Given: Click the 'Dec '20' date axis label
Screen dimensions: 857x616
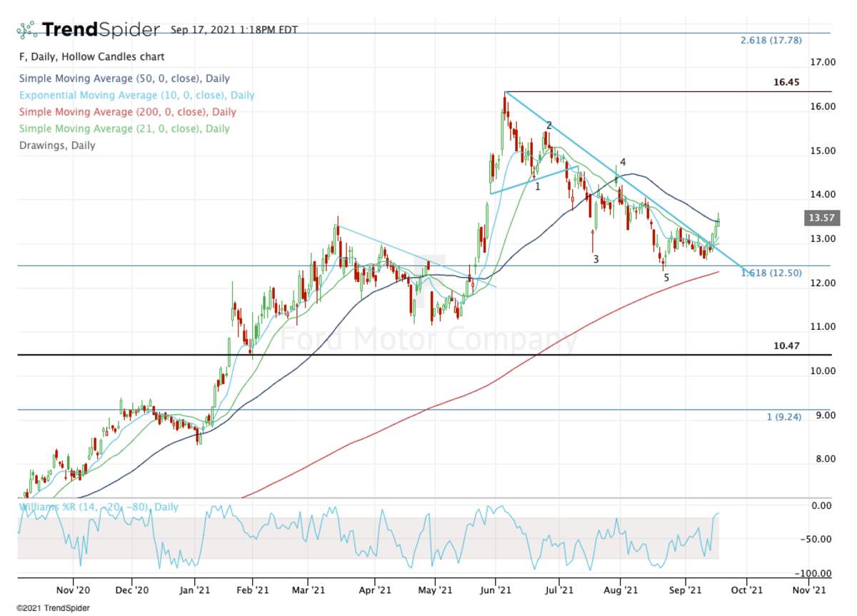Looking at the screenshot, I should click(132, 591).
